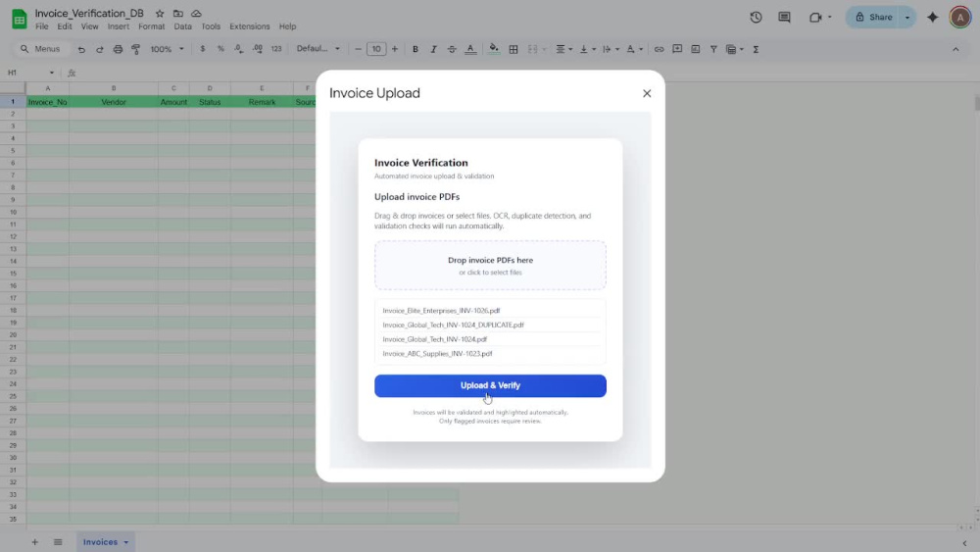Open the account avatar
Screen dimensions: 980x552
point(960,18)
